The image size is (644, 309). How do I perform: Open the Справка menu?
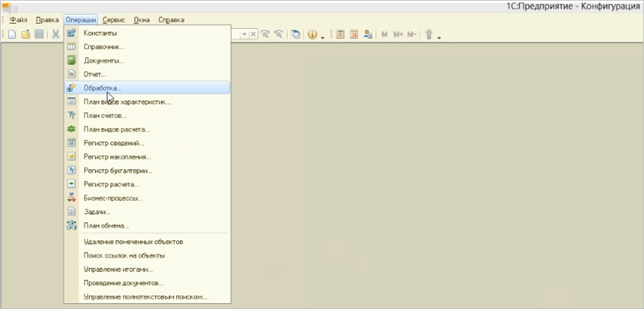[x=171, y=20]
